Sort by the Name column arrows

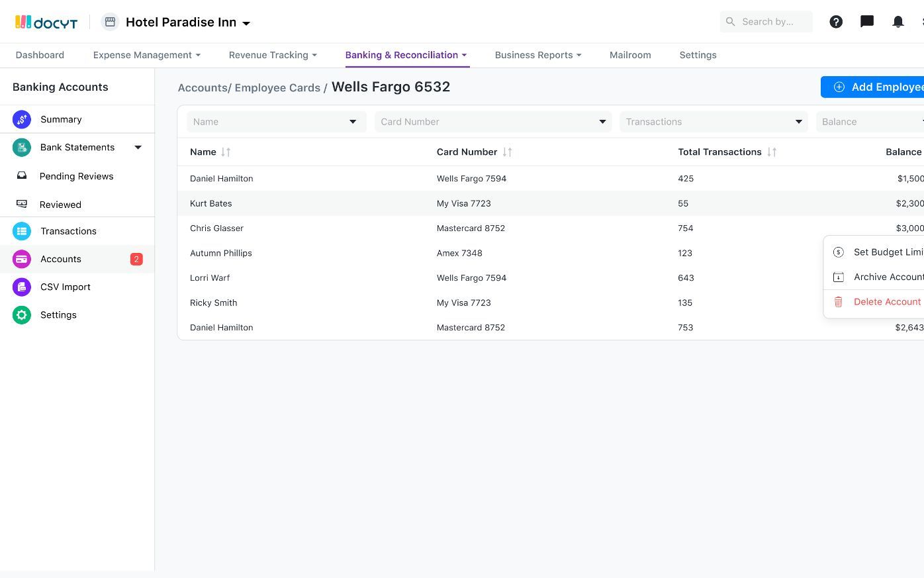coord(226,152)
